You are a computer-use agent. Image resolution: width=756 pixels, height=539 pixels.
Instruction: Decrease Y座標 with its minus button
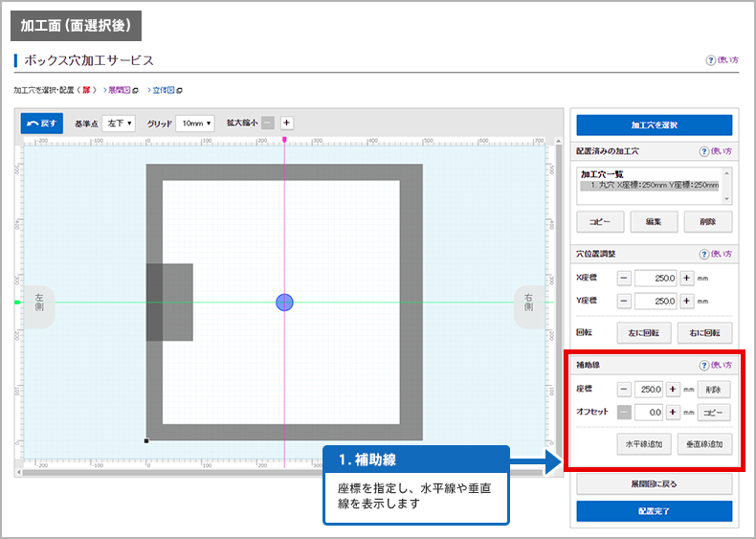point(623,302)
